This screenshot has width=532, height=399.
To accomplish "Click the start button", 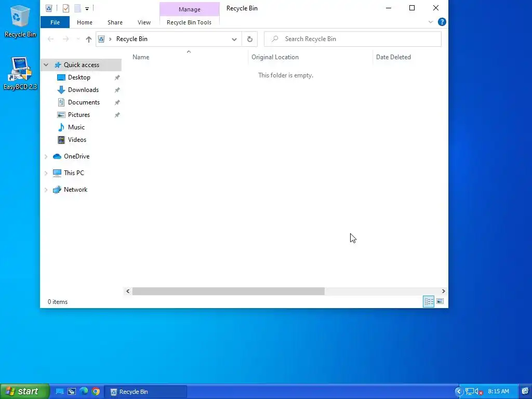I will pyautogui.click(x=25, y=392).
